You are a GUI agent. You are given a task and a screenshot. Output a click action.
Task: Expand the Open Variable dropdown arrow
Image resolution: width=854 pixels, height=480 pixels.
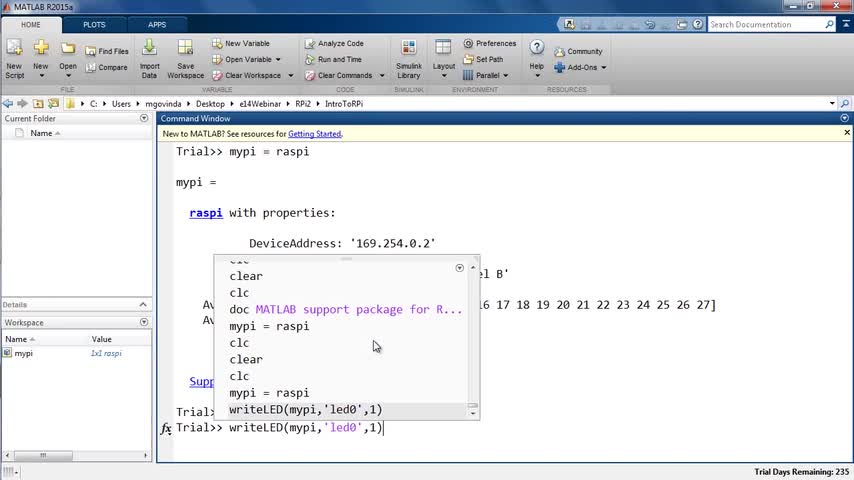278,59
